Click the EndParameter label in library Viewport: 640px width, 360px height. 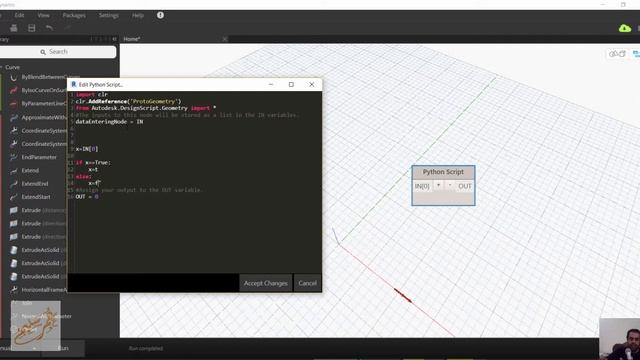point(39,157)
